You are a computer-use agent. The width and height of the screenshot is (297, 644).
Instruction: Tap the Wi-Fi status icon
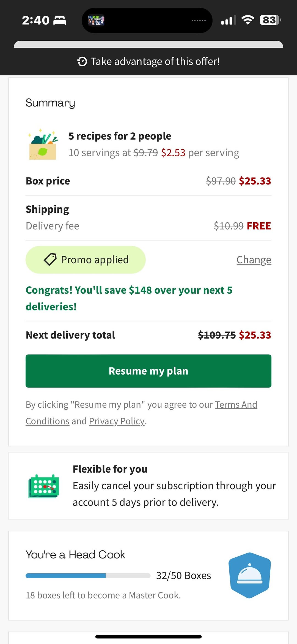click(x=248, y=20)
